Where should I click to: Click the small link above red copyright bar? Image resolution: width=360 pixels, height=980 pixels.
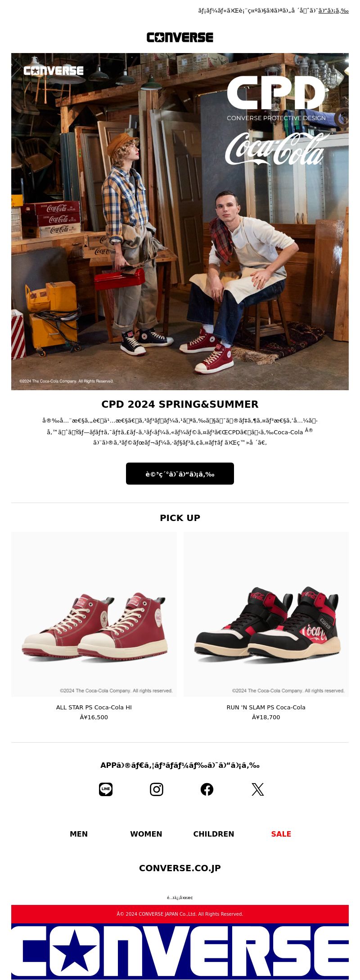click(180, 898)
